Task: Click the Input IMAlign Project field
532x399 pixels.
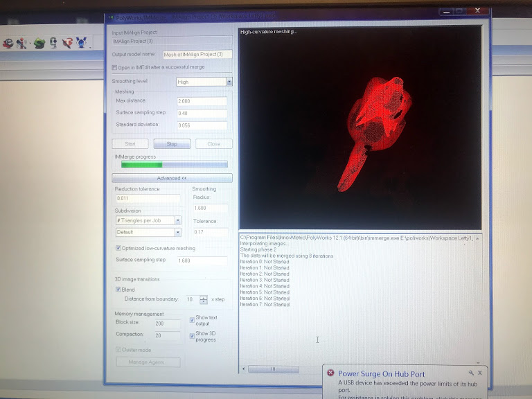Action: point(172,41)
